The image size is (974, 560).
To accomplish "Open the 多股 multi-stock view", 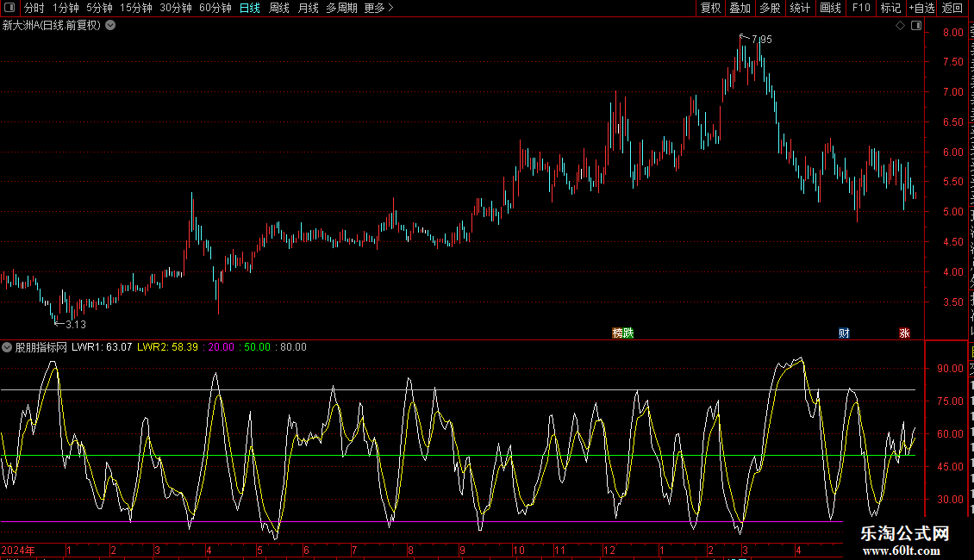I will (x=770, y=8).
